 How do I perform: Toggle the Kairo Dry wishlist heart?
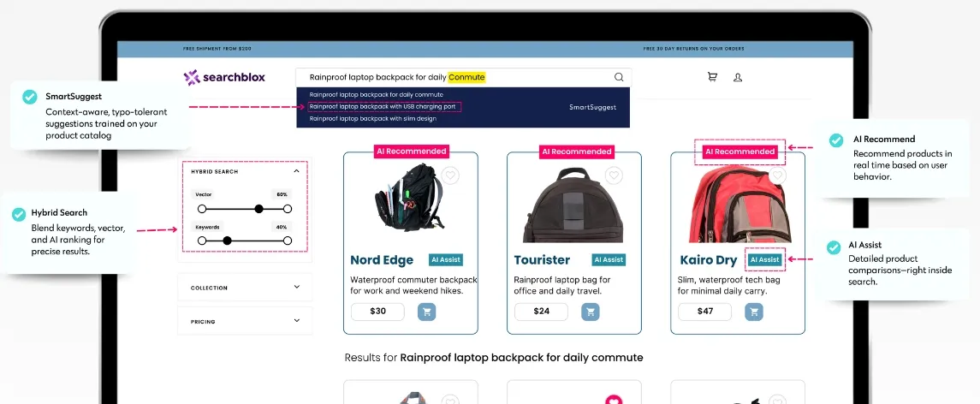[777, 175]
